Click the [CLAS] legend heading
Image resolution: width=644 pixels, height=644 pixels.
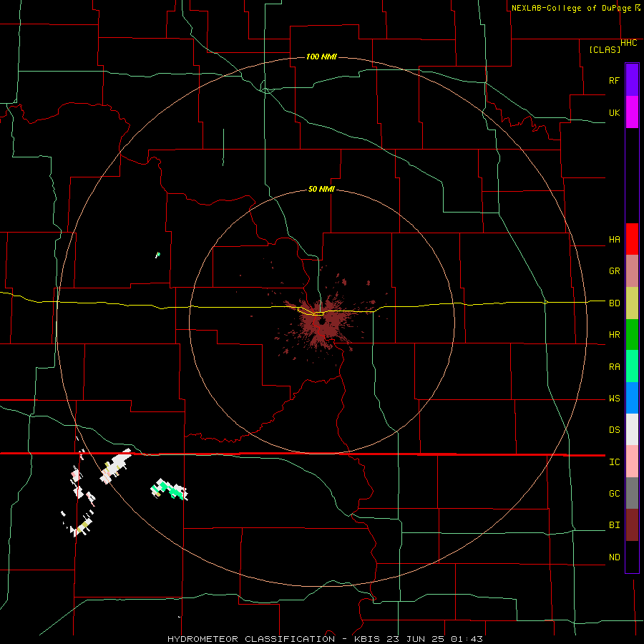605,49
